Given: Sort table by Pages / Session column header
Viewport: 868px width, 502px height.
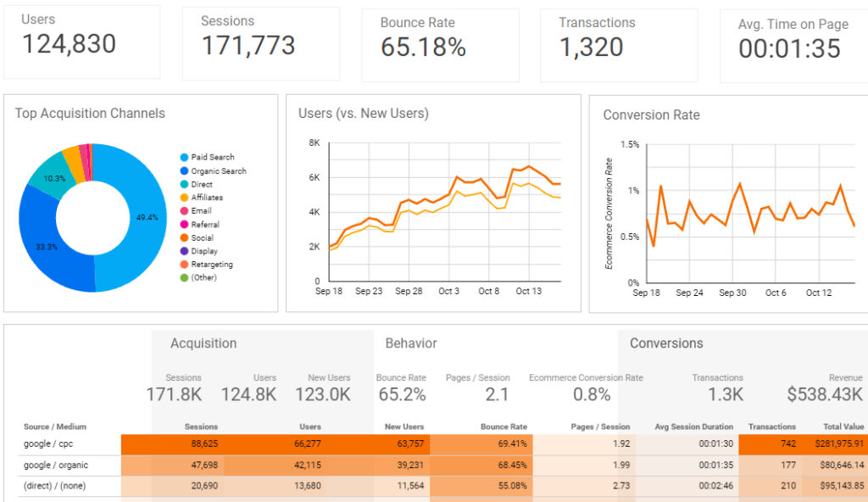Looking at the screenshot, I should pos(600,427).
